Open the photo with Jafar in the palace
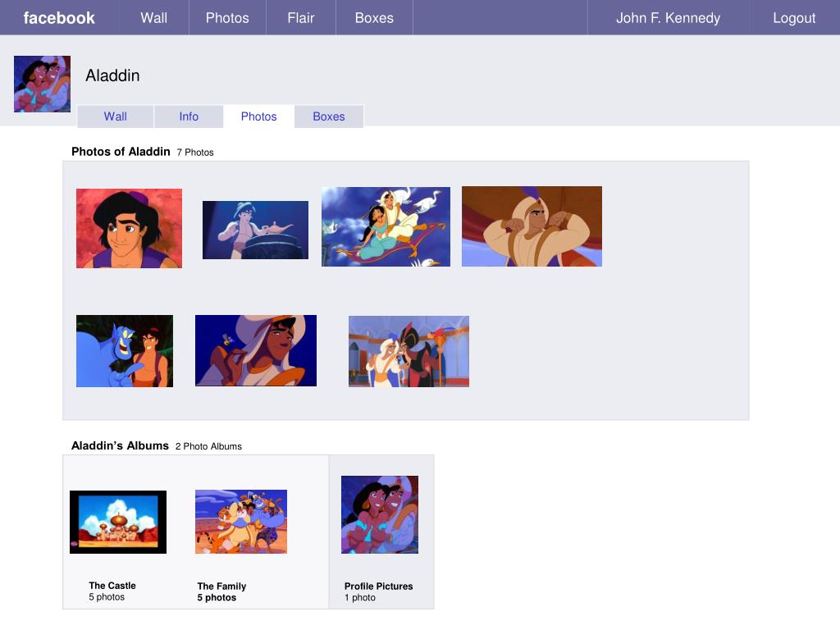The image size is (840, 630). [409, 351]
